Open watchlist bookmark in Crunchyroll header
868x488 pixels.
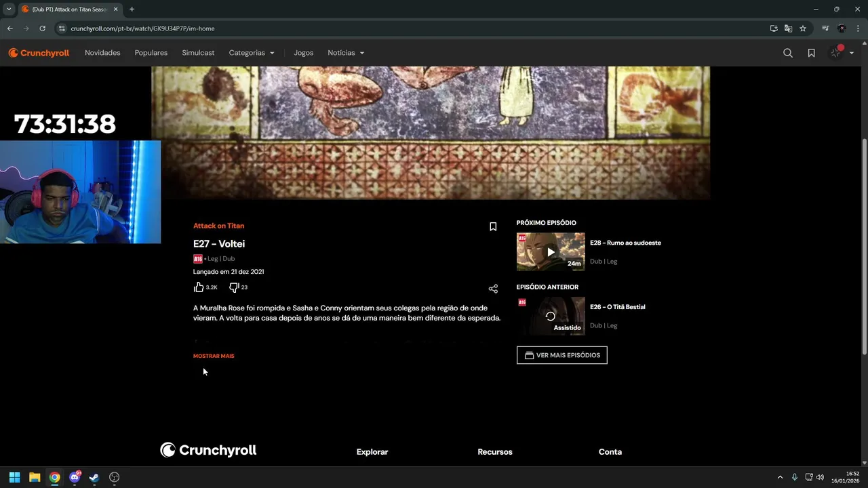click(811, 53)
